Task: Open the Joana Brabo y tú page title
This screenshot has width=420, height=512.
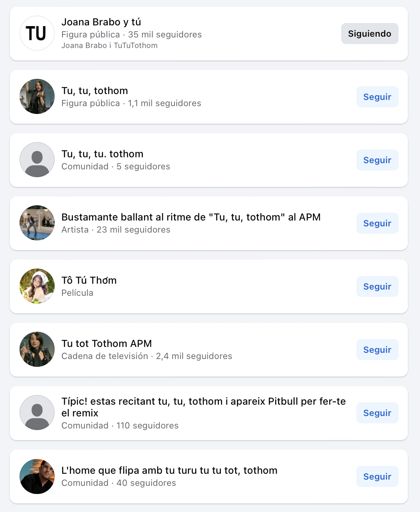Action: click(101, 22)
